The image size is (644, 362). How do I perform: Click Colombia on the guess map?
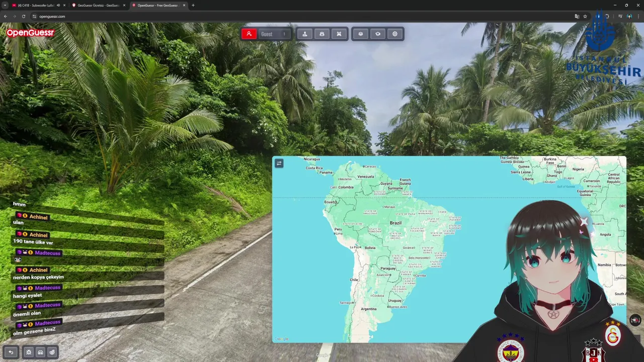[x=346, y=187]
